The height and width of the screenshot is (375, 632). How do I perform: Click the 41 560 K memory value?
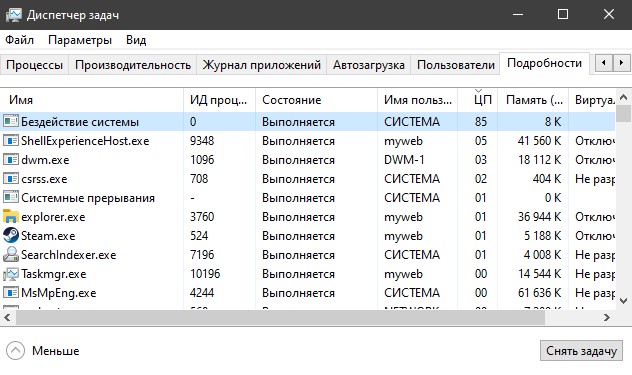point(539,141)
